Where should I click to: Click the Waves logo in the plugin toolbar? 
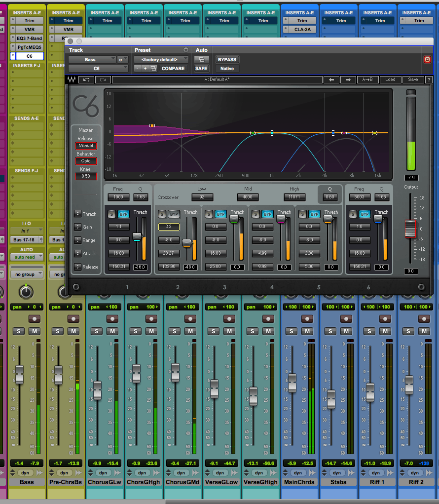coord(72,79)
